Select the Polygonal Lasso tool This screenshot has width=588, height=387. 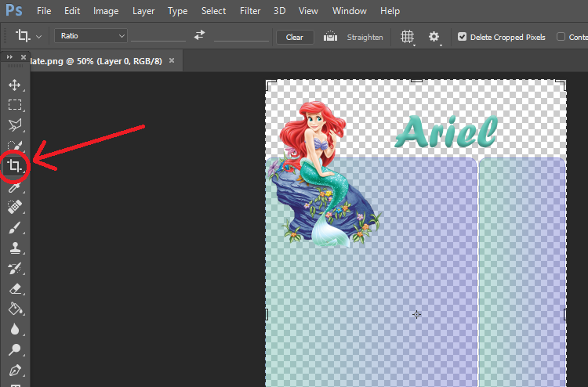[15, 125]
